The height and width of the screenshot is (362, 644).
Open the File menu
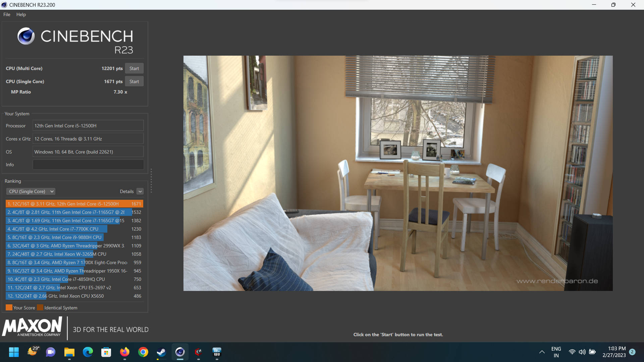point(7,14)
